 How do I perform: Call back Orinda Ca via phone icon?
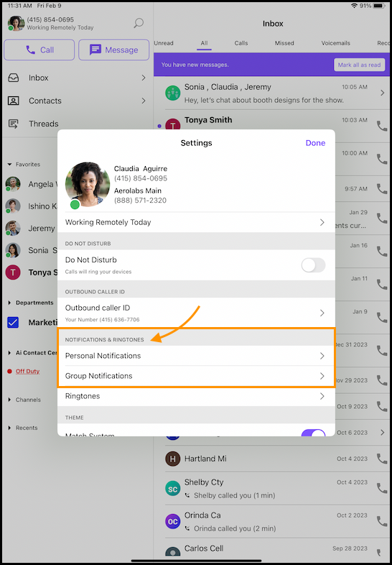point(381,521)
